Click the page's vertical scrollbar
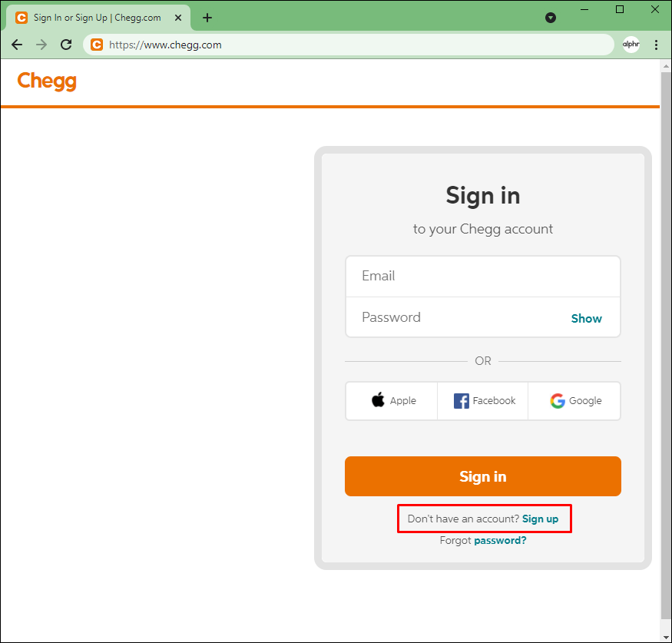Viewport: 672px width, 643px height. coord(666,347)
